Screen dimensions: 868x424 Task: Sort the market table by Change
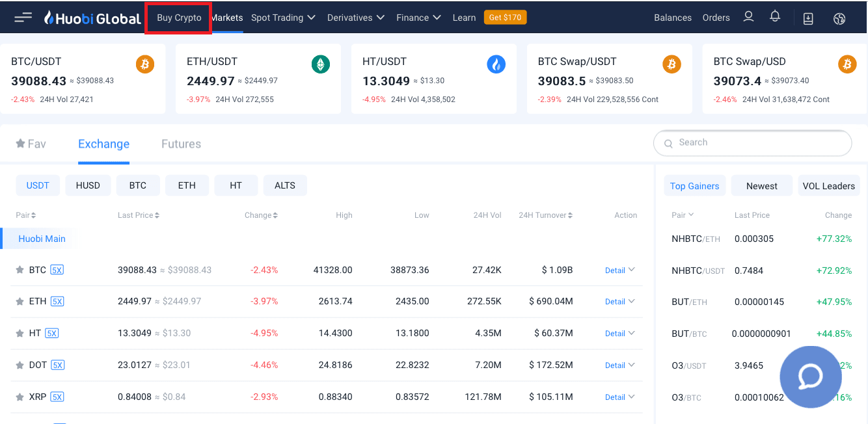pos(261,215)
